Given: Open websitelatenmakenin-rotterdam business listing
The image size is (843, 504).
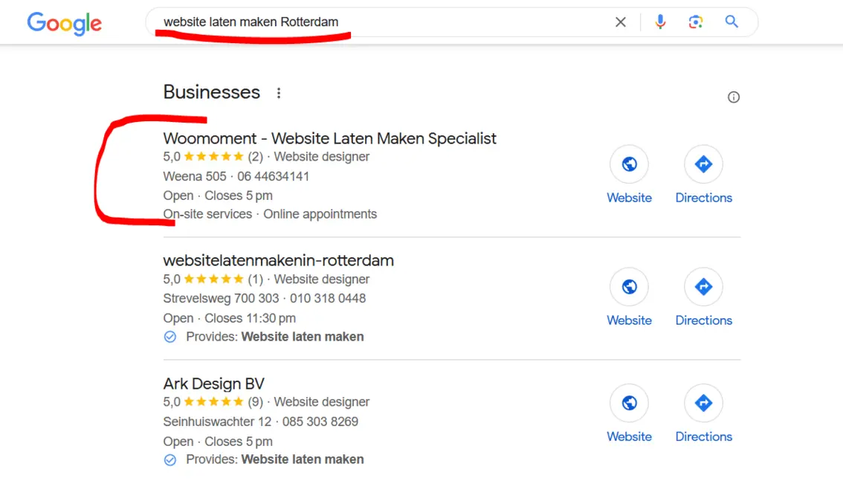Looking at the screenshot, I should (x=279, y=261).
